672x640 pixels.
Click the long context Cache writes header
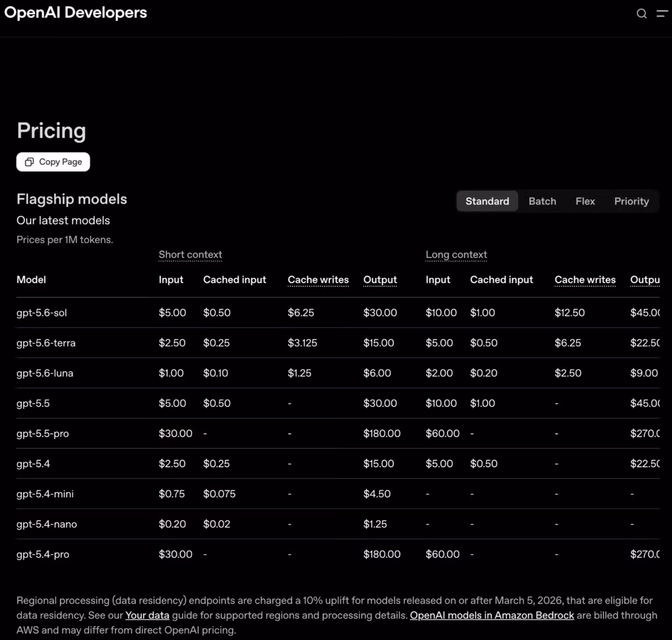585,279
